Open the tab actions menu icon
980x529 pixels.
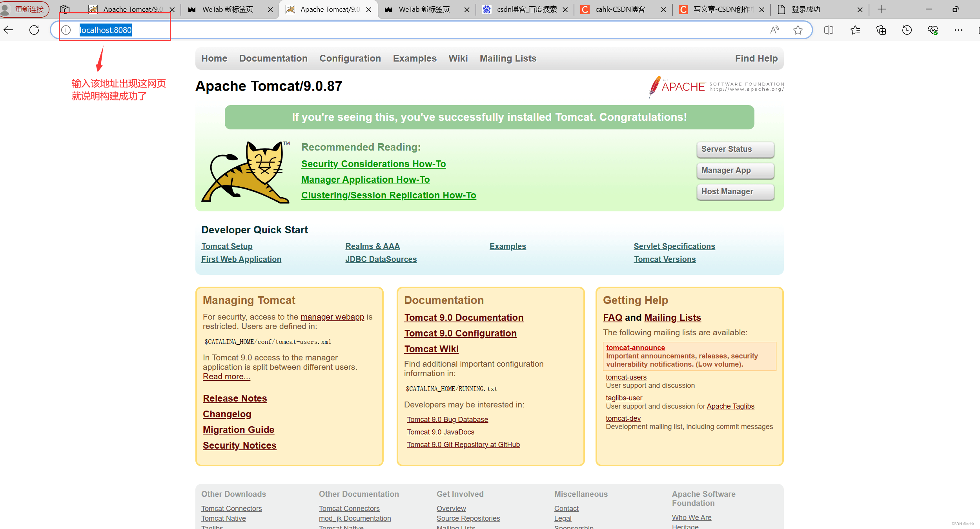pos(65,9)
